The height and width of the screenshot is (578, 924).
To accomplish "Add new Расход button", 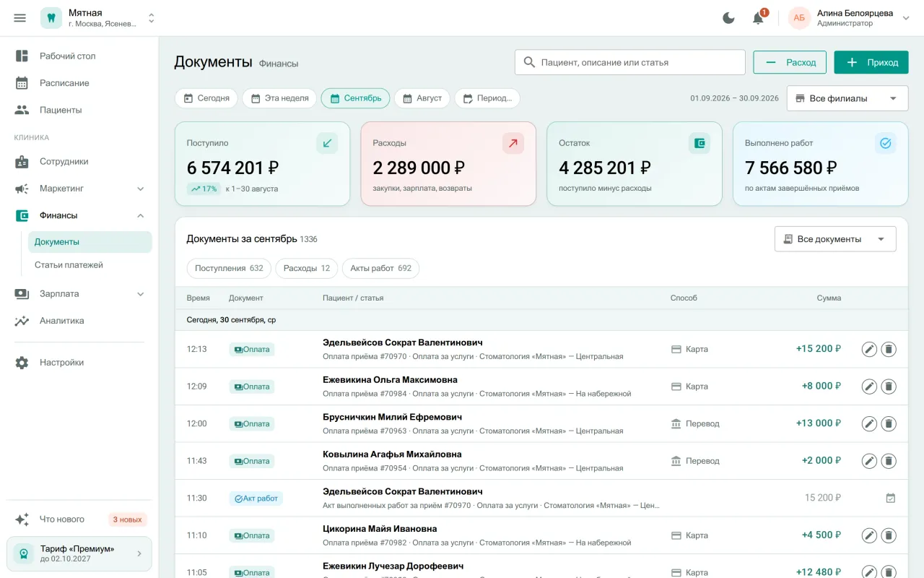I will coord(790,62).
